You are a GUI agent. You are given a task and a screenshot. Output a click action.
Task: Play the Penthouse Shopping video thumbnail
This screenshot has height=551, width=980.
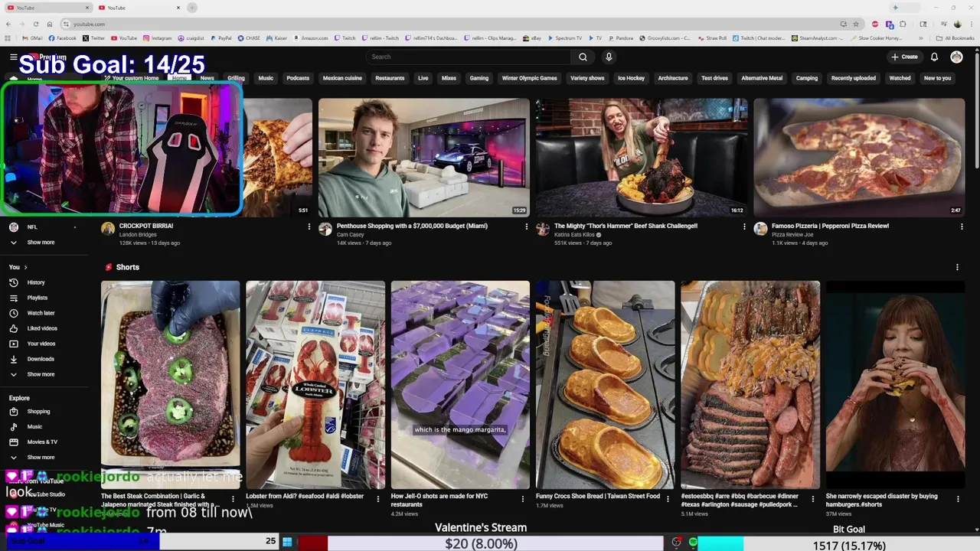[424, 158]
